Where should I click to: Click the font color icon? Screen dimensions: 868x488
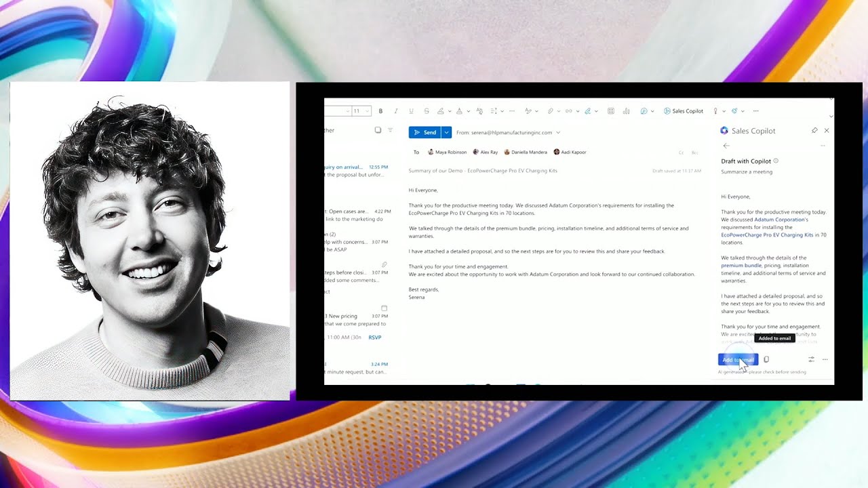tap(459, 111)
